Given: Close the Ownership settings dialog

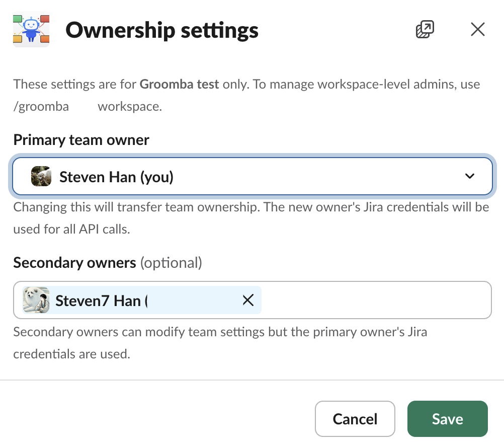Looking at the screenshot, I should tap(477, 30).
